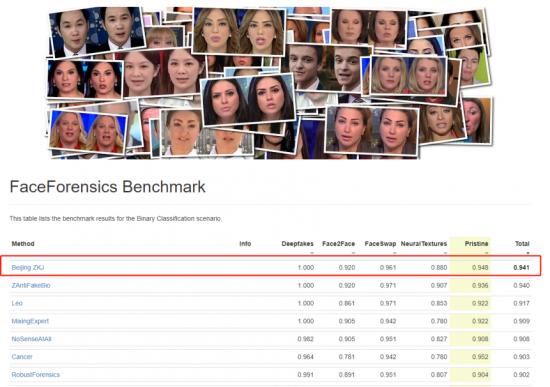The width and height of the screenshot is (550, 387).
Task: Click the FaceForensics Benchmark heading
Action: (107, 187)
